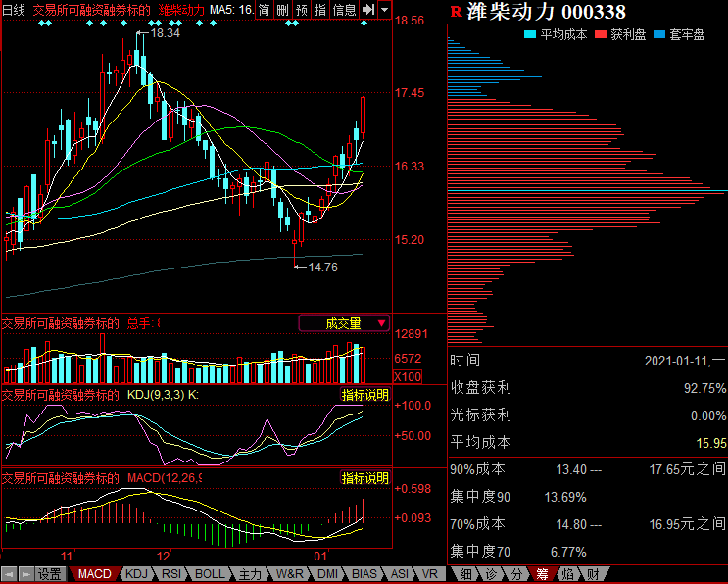
Task: Open the 焰 flame panel tab
Action: pos(567,574)
